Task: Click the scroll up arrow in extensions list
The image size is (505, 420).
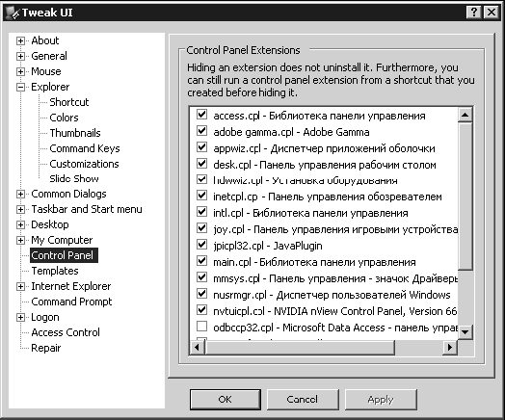Action: tap(465, 115)
